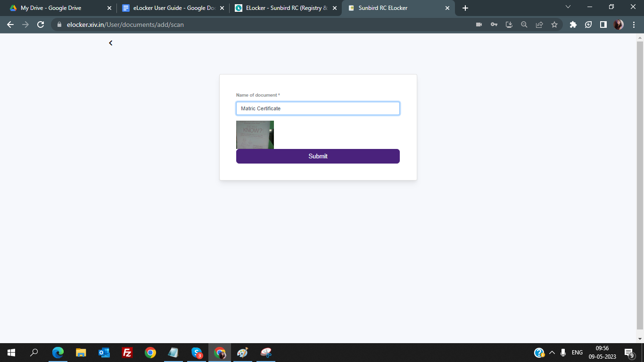644x362 pixels.
Task: Click the zoom magnifier icon in the address bar
Action: click(x=524, y=25)
